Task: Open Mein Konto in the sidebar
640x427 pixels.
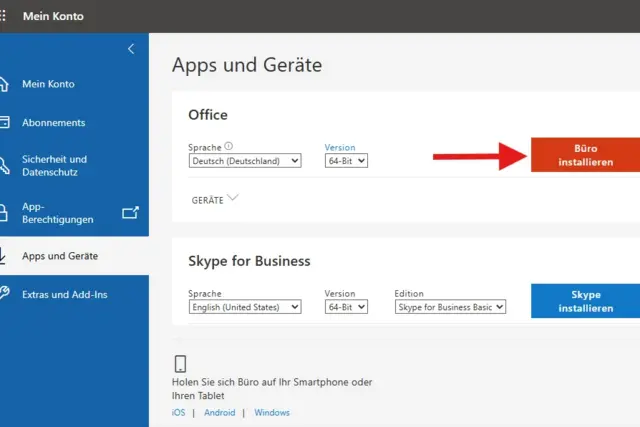Action: pos(48,84)
